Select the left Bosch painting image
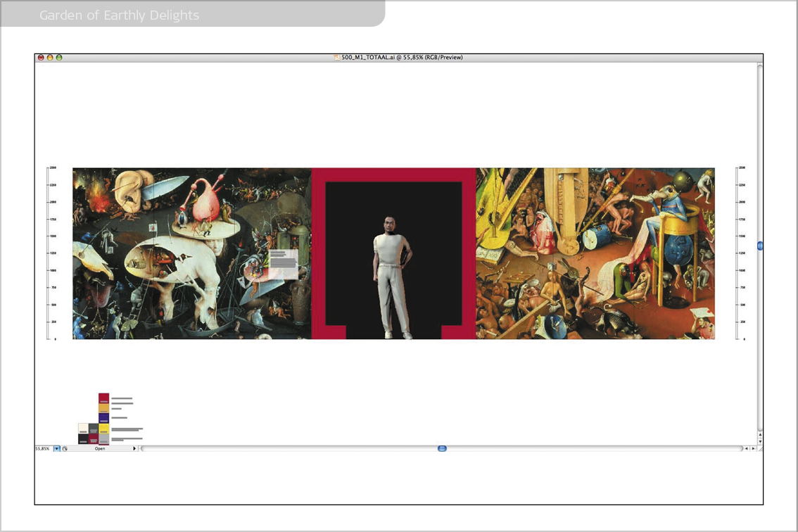The height and width of the screenshot is (532, 798). [x=192, y=253]
